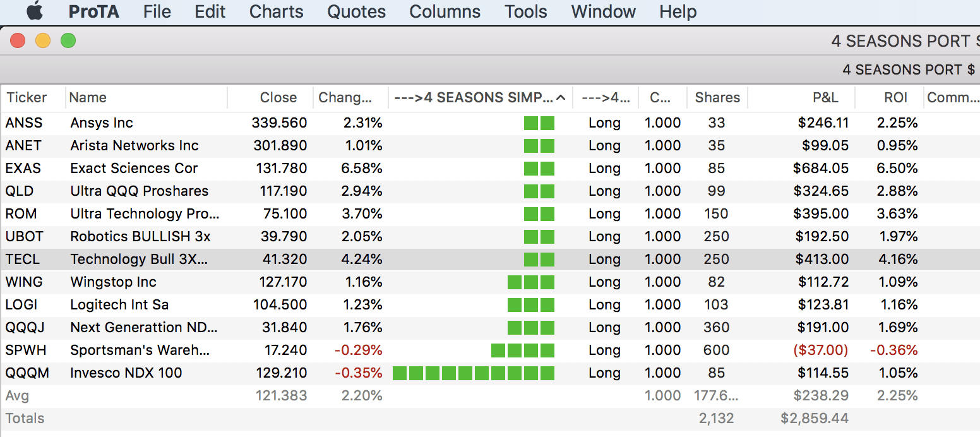The width and height of the screenshot is (980, 437).
Task: Click WING's three green signal squares
Action: (530, 282)
